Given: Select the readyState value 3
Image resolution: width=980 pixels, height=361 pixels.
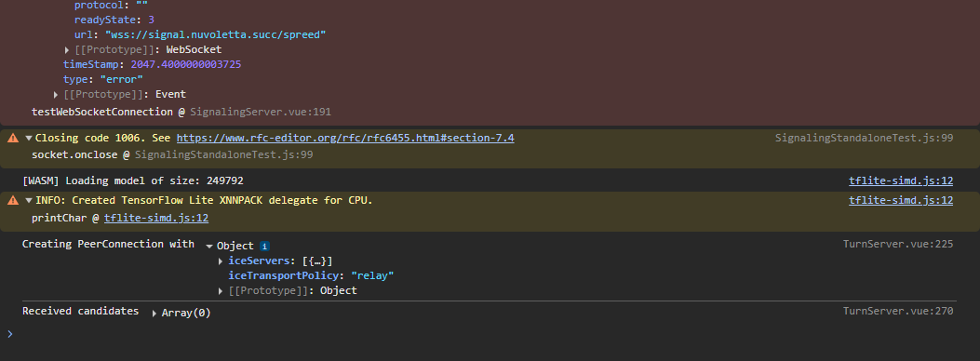Looking at the screenshot, I should tap(152, 20).
